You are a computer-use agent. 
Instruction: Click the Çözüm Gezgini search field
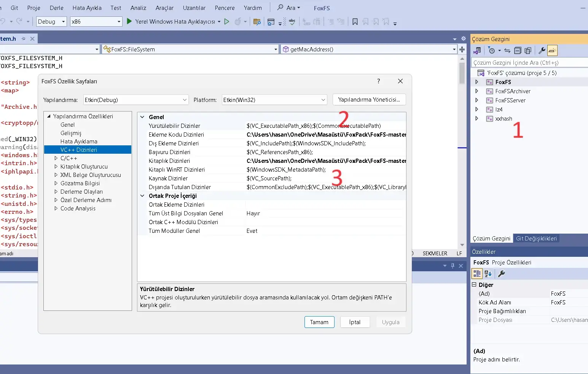pos(529,63)
